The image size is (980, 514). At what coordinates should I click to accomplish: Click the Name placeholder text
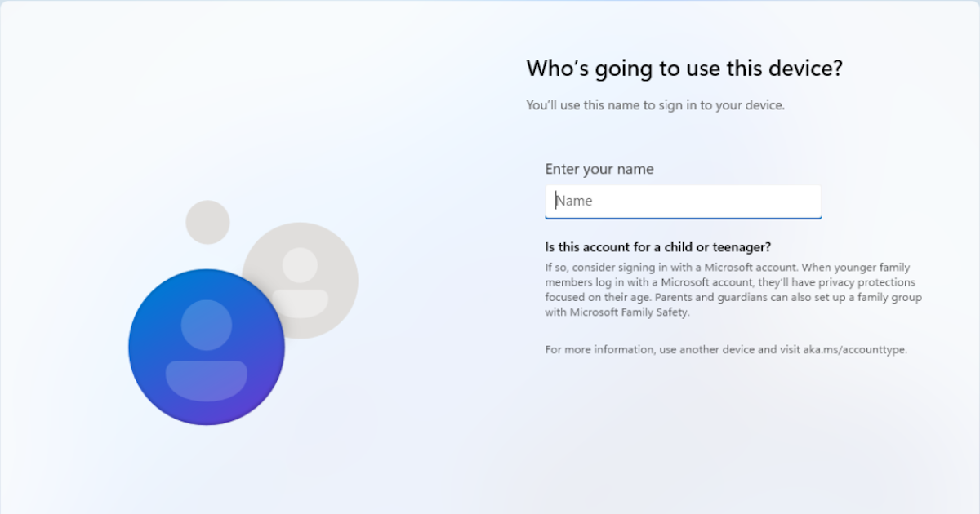(575, 201)
